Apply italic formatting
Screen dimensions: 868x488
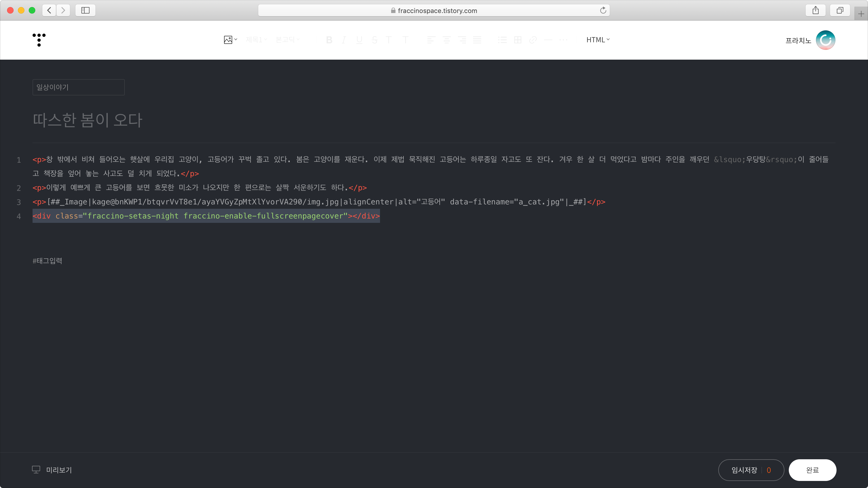click(344, 40)
